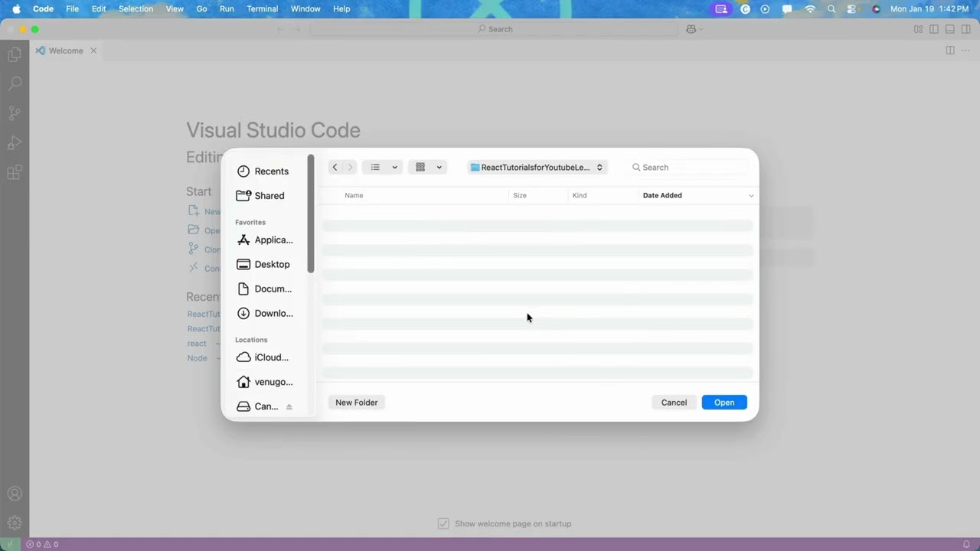Open the grid grouping options dropdown
This screenshot has height=551, width=980.
tap(428, 167)
